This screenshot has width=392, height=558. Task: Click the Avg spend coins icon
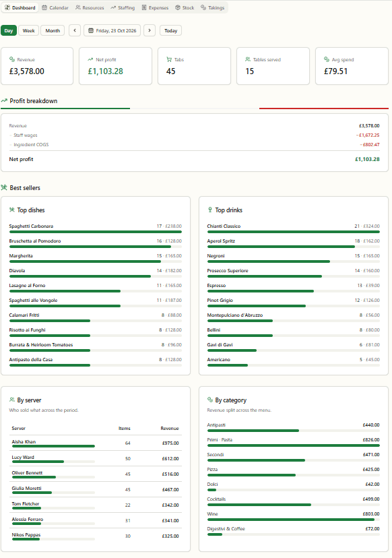[x=327, y=59]
